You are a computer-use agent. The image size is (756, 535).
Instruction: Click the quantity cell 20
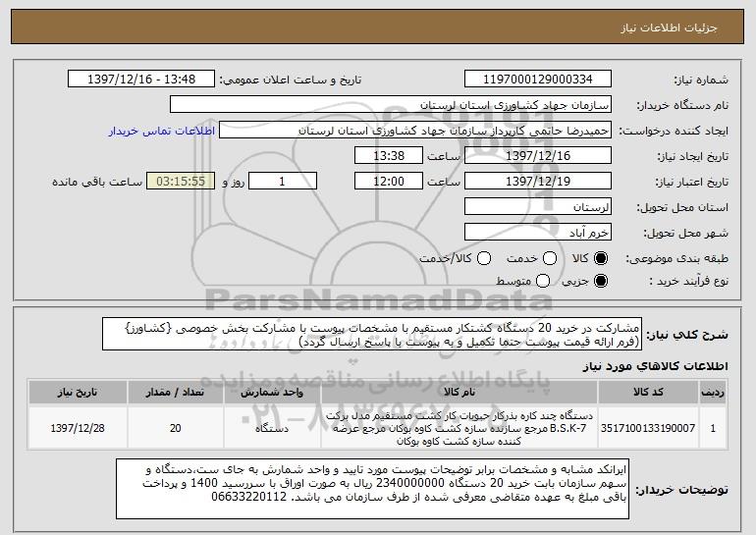175,428
